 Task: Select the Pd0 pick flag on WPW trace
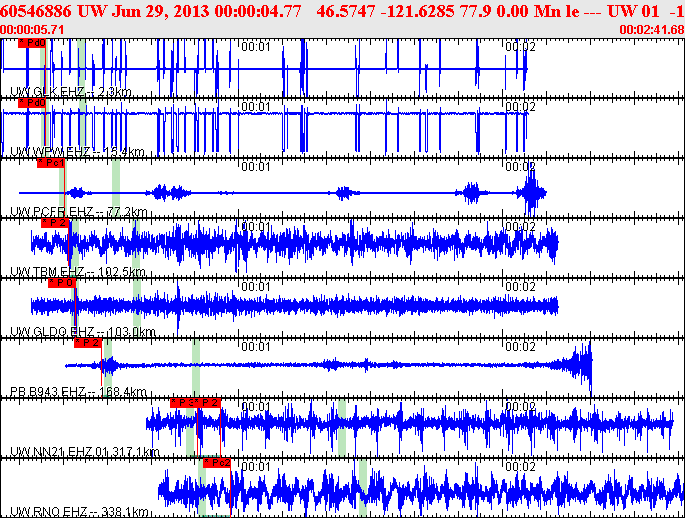click(x=32, y=103)
